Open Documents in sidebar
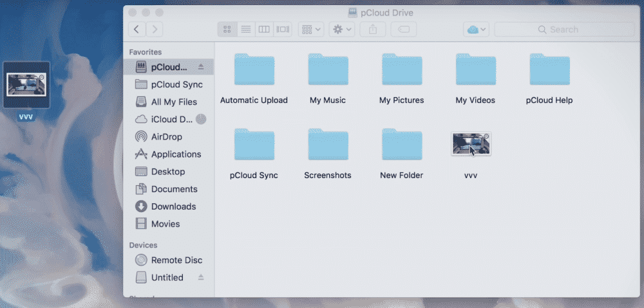Screen dimensions: 644x308 [x=168, y=189]
